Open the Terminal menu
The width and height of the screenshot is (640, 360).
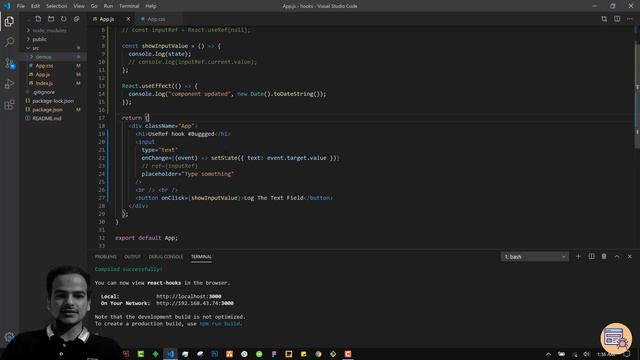pos(129,6)
